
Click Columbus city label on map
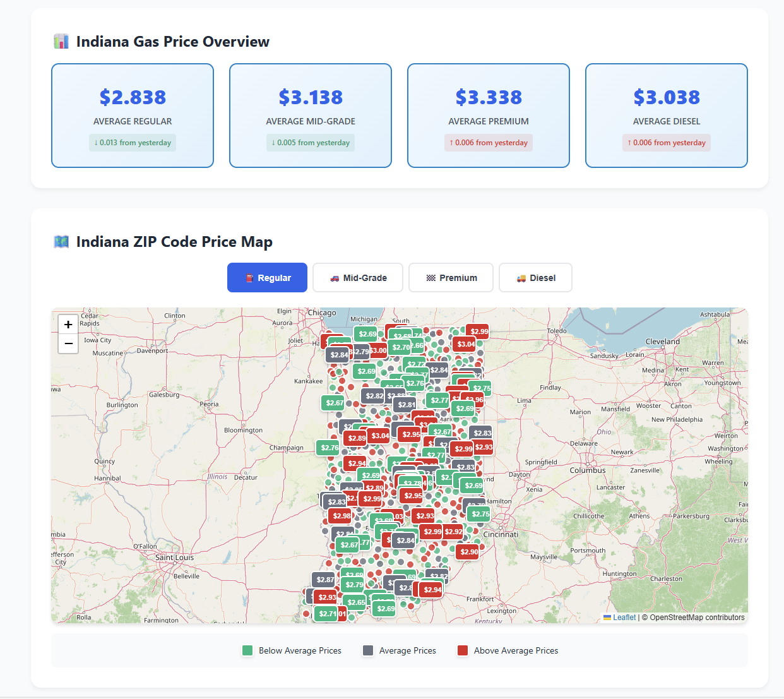click(x=588, y=470)
